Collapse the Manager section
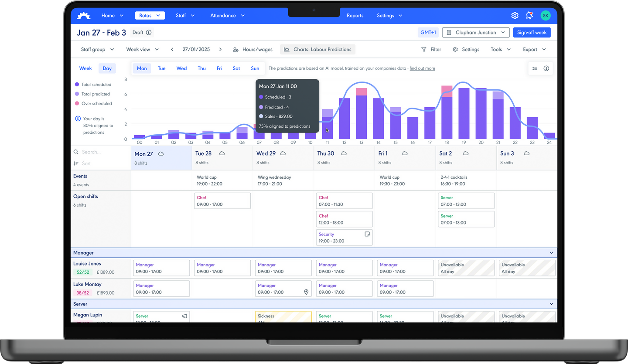The image size is (628, 364). point(551,252)
